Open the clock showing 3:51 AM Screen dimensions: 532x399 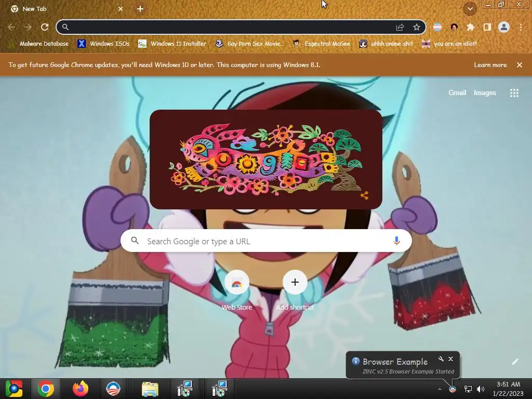click(x=508, y=389)
